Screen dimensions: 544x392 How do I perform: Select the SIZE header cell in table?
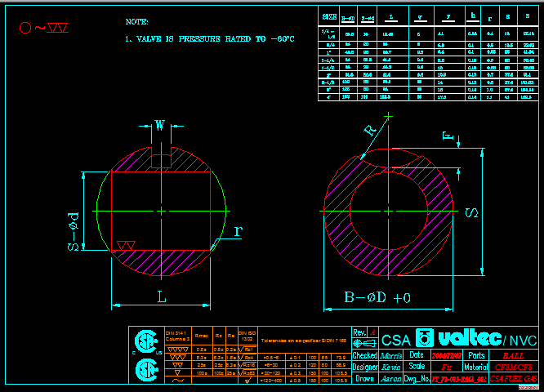[x=329, y=16]
